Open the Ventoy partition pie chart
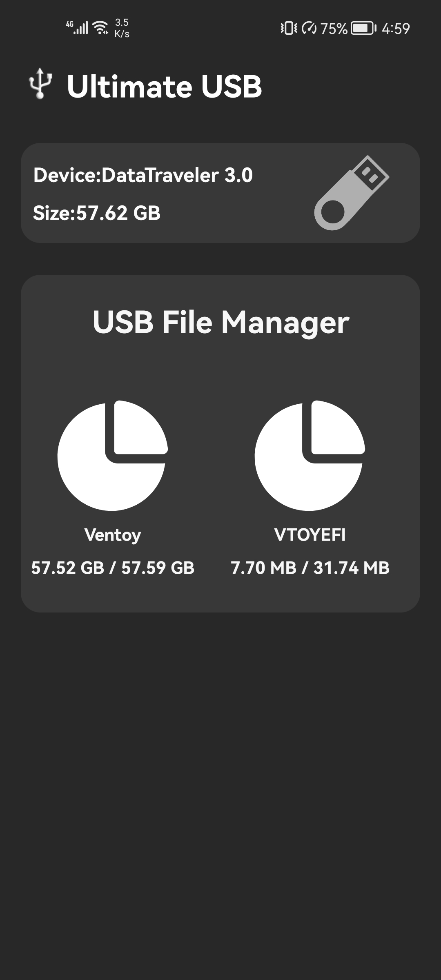Image resolution: width=441 pixels, height=980 pixels. point(113,455)
